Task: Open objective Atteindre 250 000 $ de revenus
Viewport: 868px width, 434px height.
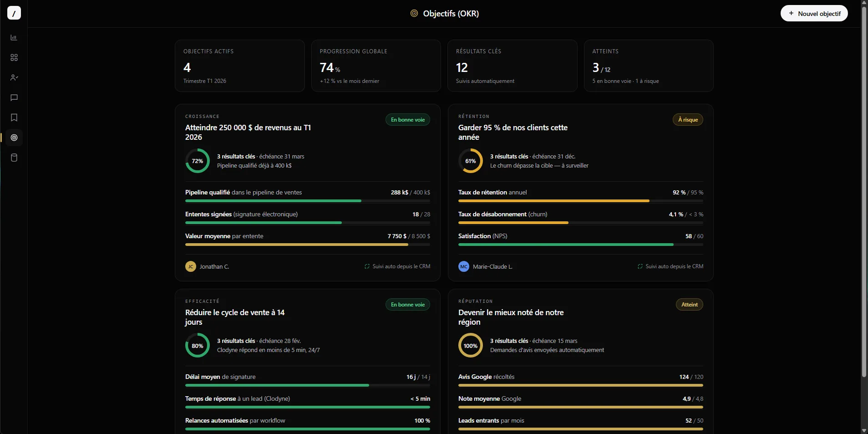Action: pos(248,133)
